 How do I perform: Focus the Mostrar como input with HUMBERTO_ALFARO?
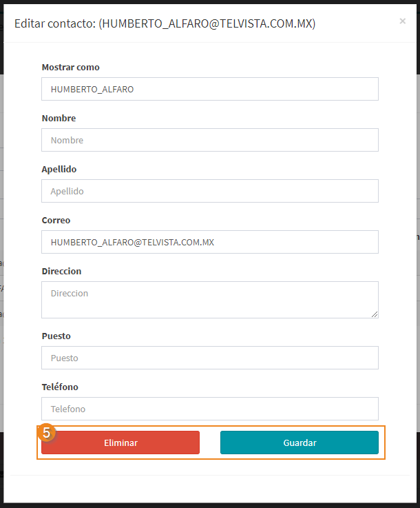tap(210, 89)
